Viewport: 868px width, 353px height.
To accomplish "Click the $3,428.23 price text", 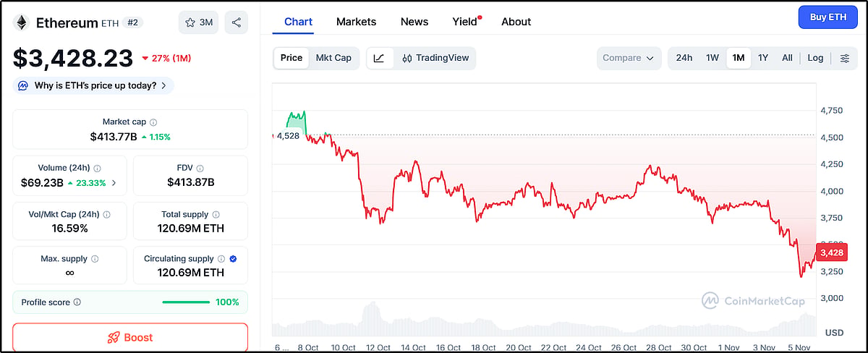I will click(73, 58).
